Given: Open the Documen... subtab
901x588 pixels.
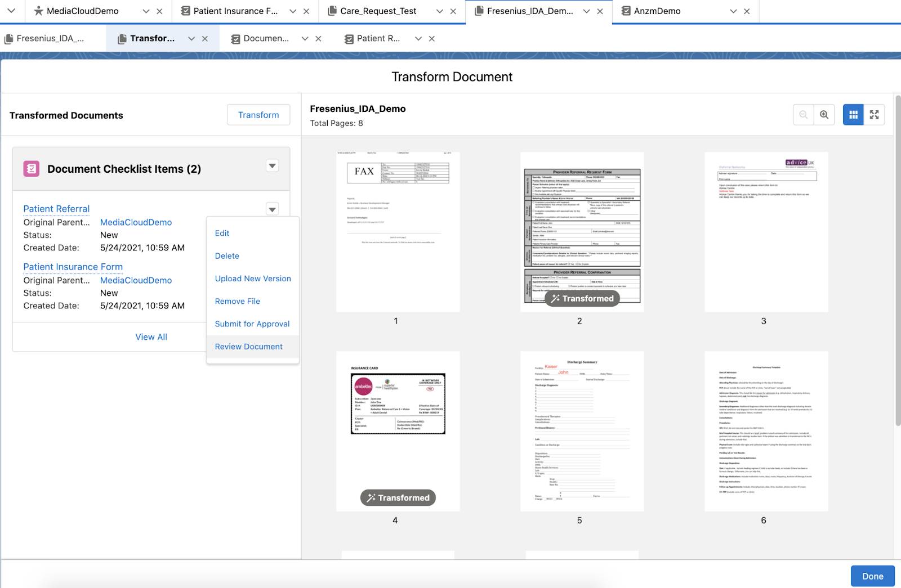Looking at the screenshot, I should coord(266,38).
